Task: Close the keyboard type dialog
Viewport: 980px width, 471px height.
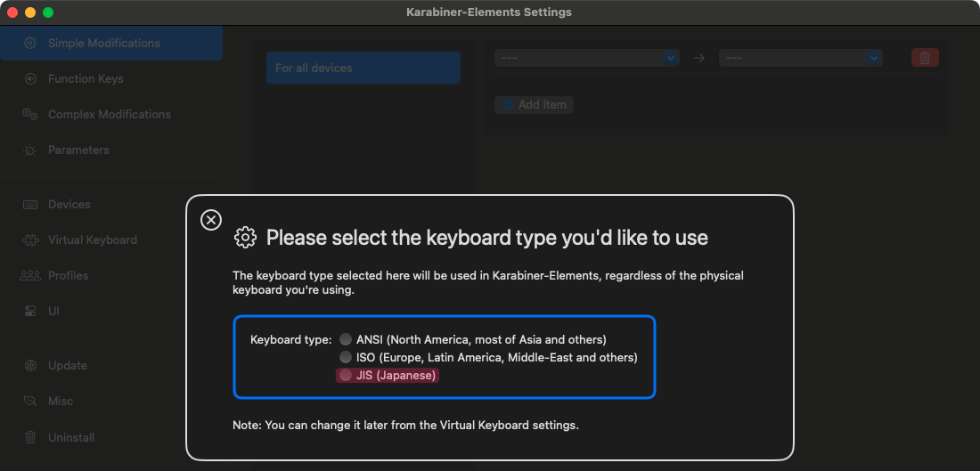Action: (x=210, y=220)
